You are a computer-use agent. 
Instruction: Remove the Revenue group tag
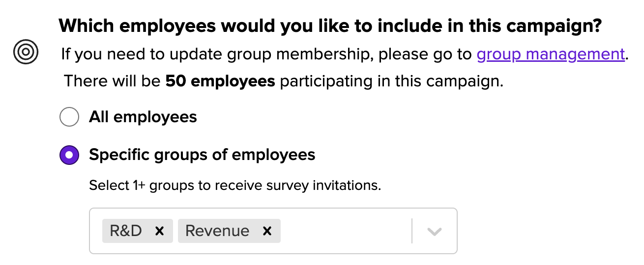[x=267, y=231]
